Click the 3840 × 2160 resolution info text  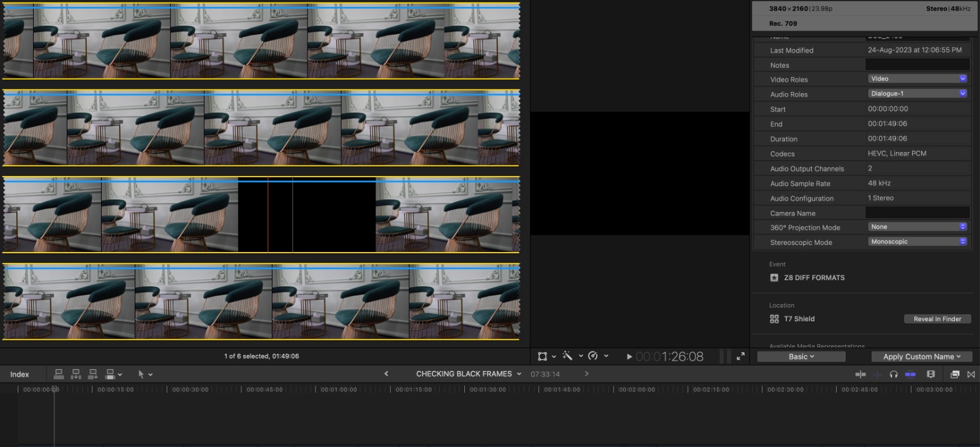pyautogui.click(x=788, y=9)
